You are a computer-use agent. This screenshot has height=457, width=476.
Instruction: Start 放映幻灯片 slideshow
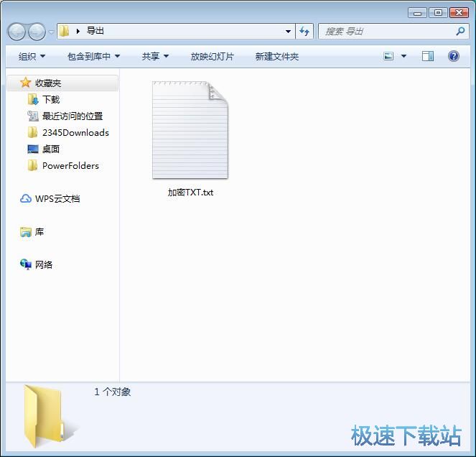213,57
